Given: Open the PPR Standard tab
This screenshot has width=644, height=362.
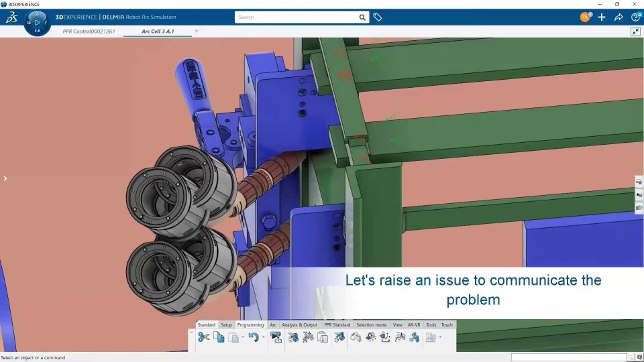Looking at the screenshot, I should (337, 324).
